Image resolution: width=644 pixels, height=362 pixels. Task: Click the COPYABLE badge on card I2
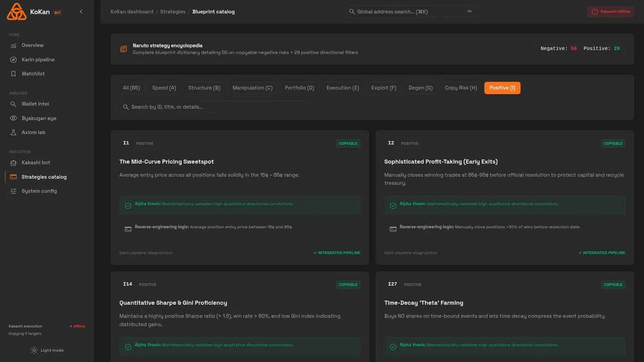[x=613, y=143]
